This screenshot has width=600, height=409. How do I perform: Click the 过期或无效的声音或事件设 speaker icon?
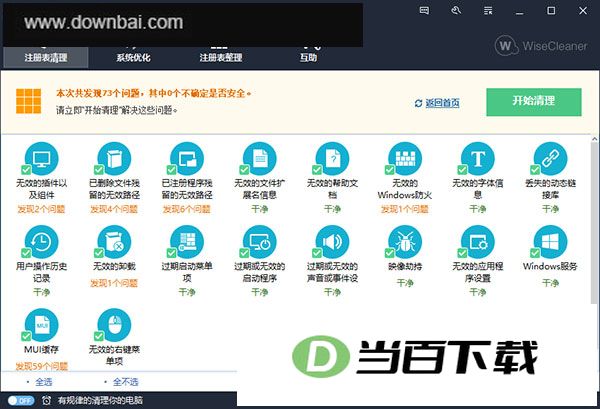pyautogui.click(x=333, y=242)
